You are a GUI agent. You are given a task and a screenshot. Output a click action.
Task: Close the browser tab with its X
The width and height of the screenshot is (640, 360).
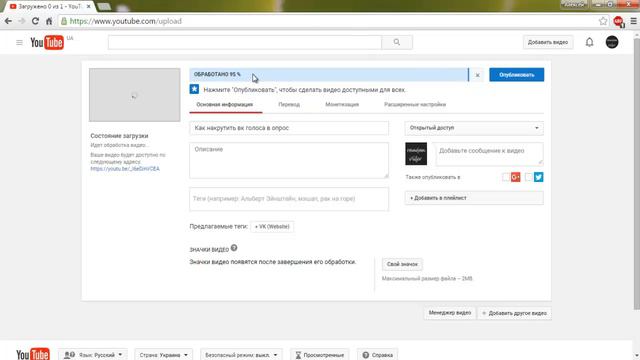(89, 7)
